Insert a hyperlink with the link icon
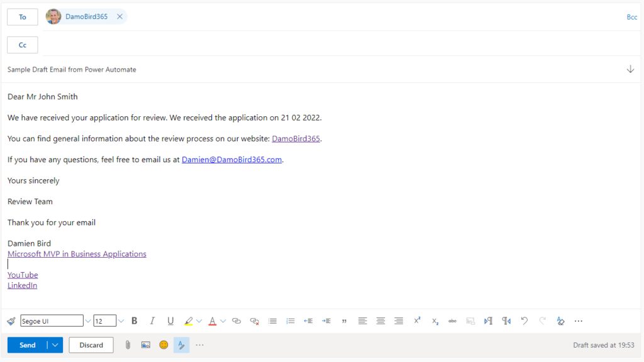Image resolution: width=644 pixels, height=362 pixels. pos(236,321)
